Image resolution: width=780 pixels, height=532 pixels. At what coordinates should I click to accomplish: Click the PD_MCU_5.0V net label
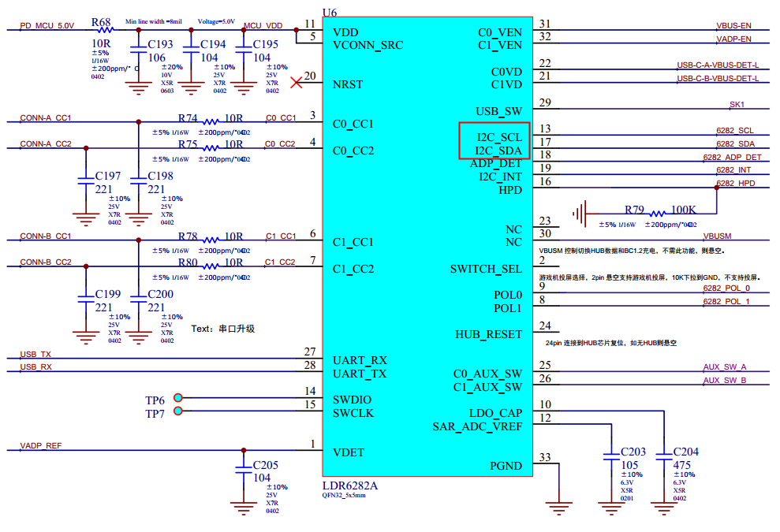coord(47,25)
